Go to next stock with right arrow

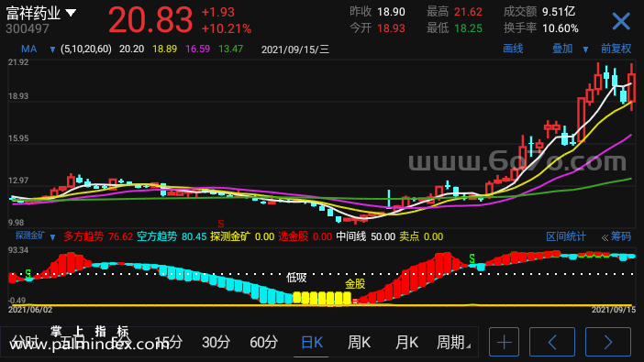click(608, 342)
